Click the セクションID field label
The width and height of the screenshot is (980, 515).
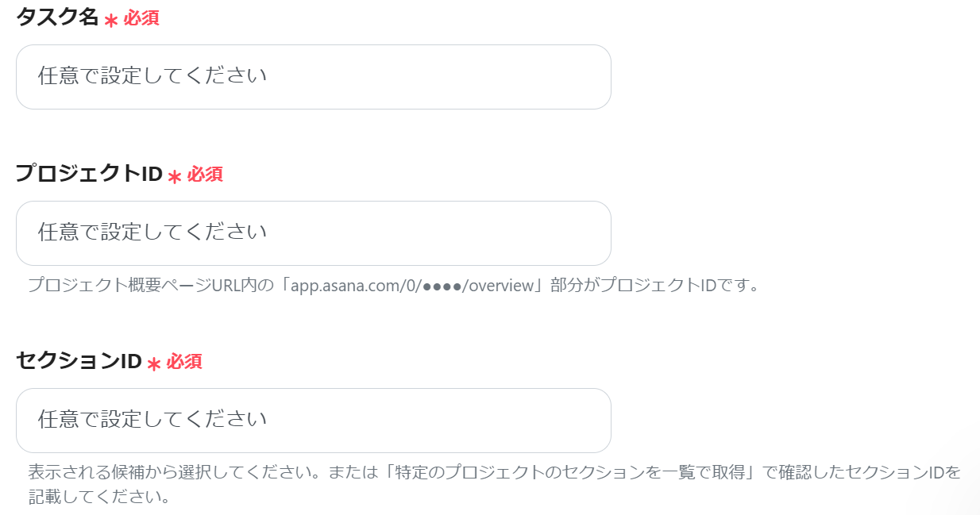point(79,361)
